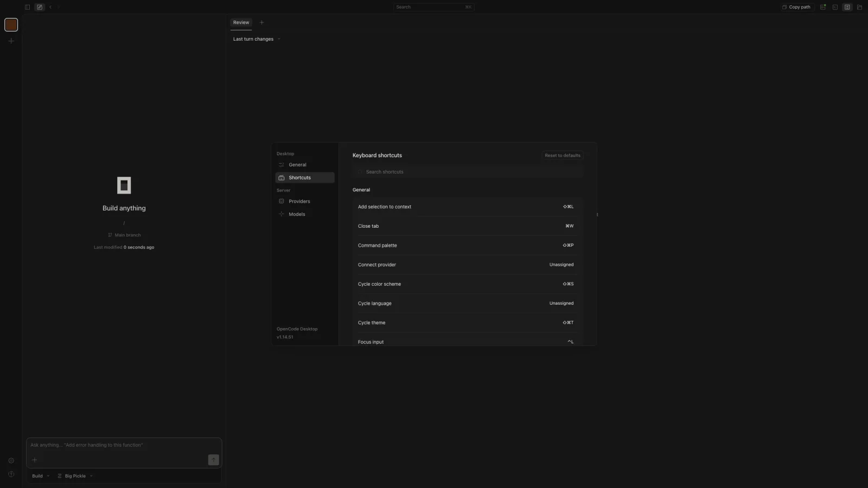Go back with the left arrow
Screen dimensions: 868x488
pos(50,7)
